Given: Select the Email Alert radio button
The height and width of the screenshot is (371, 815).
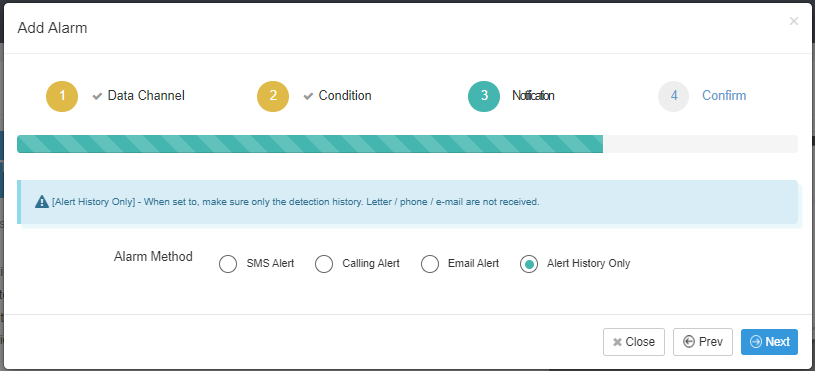Looking at the screenshot, I should pyautogui.click(x=430, y=264).
